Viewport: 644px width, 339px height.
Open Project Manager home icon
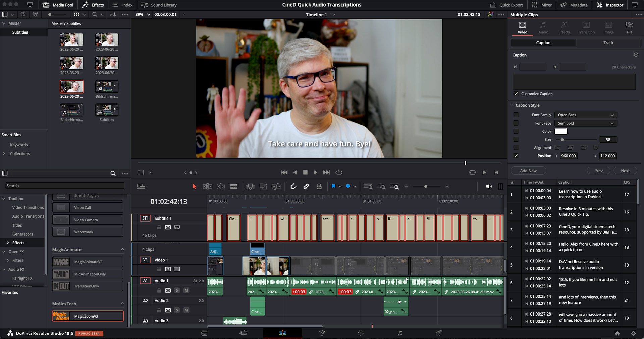pyautogui.click(x=617, y=333)
